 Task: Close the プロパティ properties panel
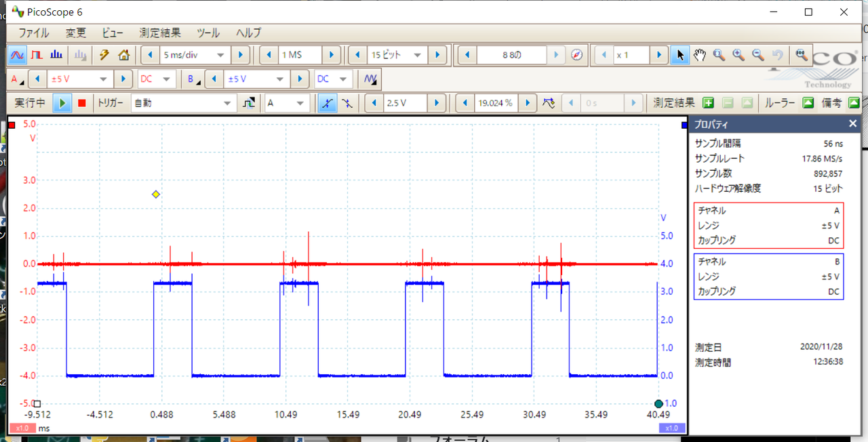tap(852, 123)
